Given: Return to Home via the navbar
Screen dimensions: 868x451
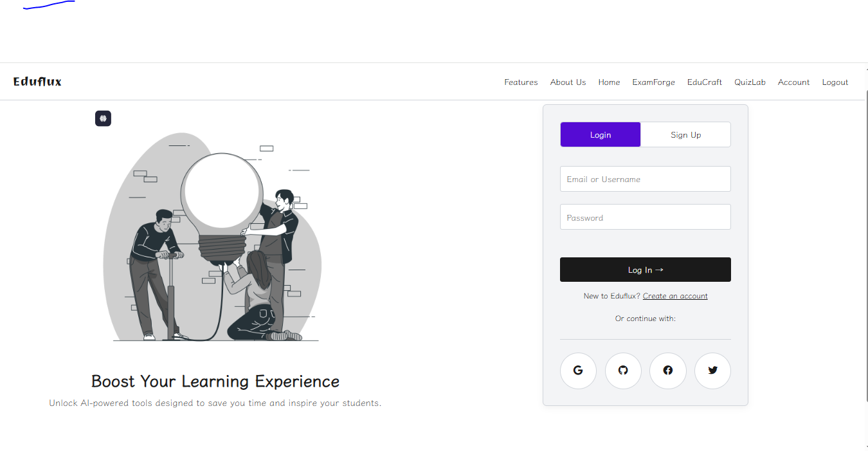Looking at the screenshot, I should point(609,82).
